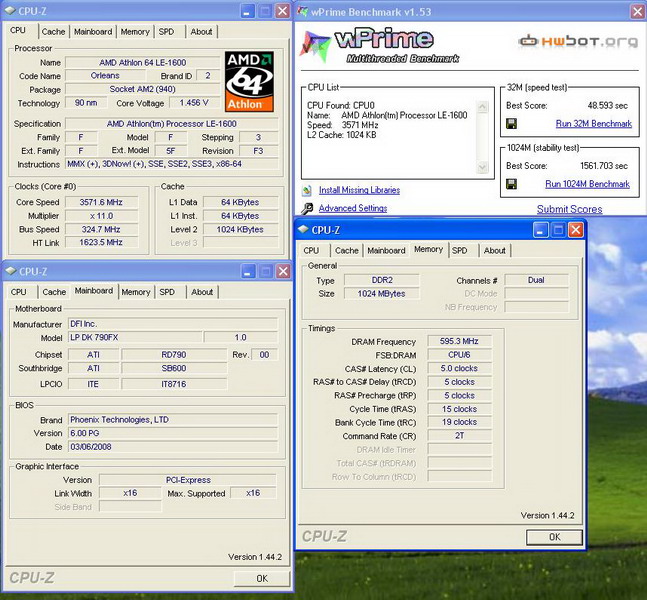Close the Mainboard CPU-Z window
Viewport: 647px width, 600px height.
pos(283,272)
